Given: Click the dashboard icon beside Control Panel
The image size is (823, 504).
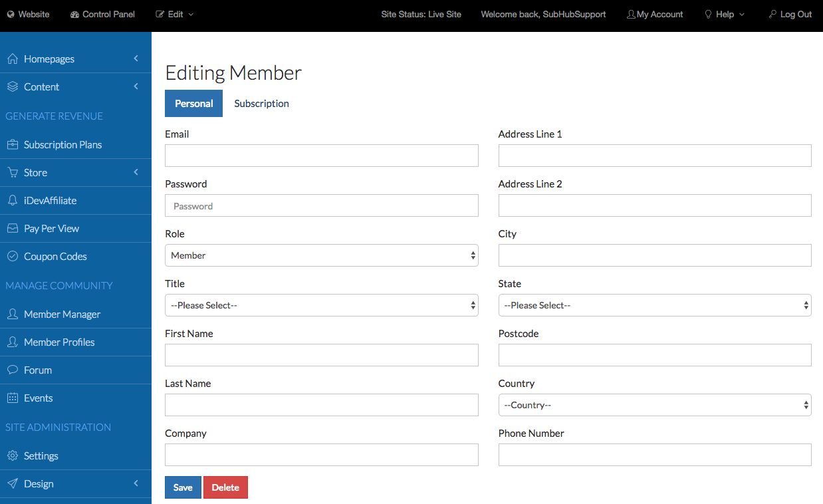Looking at the screenshot, I should [x=74, y=14].
